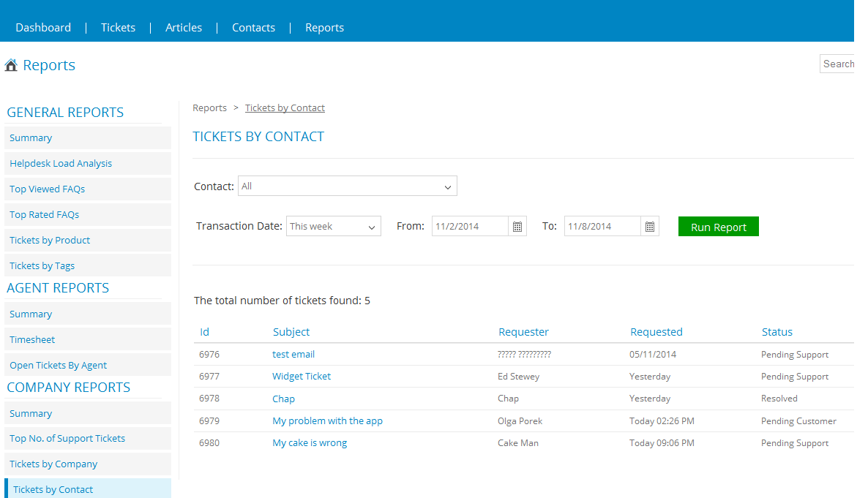Viewport: 868px width, 498px height.
Task: Open Top Rated FAQs report
Action: 88,214
